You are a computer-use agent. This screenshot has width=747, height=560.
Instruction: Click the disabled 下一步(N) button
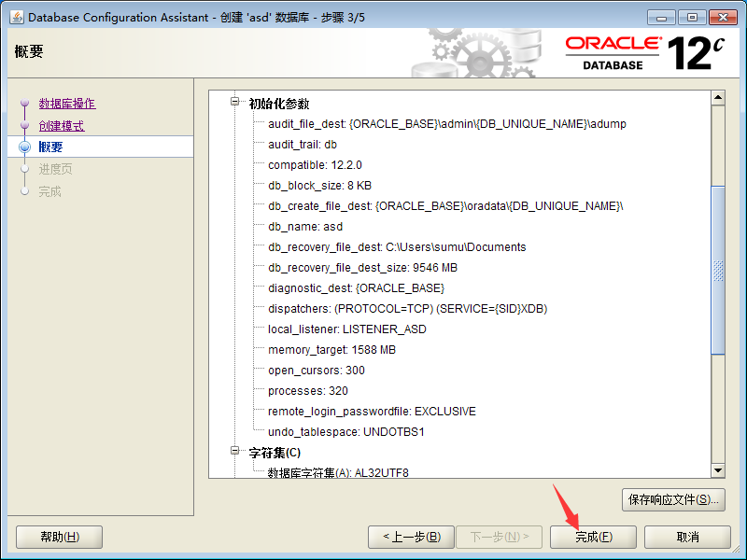click(500, 538)
